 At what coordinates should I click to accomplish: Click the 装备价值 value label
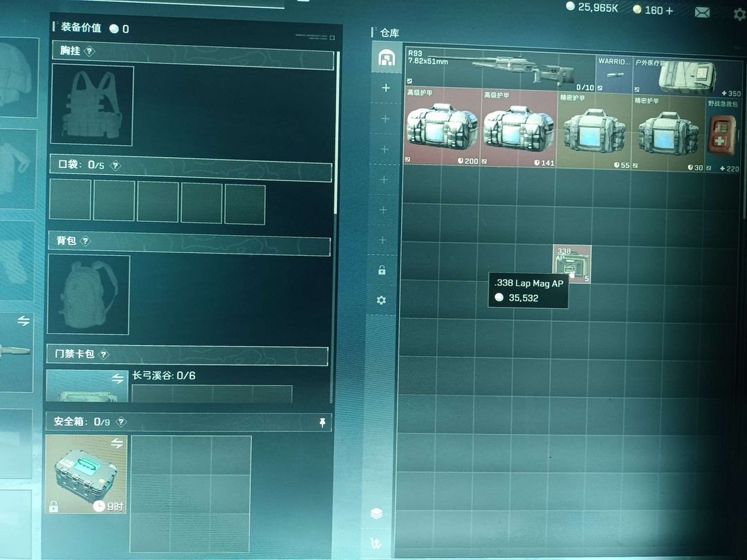tap(82, 28)
